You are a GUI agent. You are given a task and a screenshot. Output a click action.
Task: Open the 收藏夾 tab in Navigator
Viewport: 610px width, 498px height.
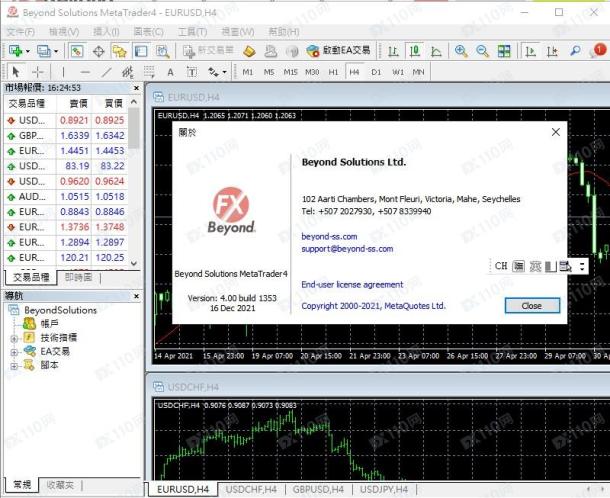pos(60,485)
